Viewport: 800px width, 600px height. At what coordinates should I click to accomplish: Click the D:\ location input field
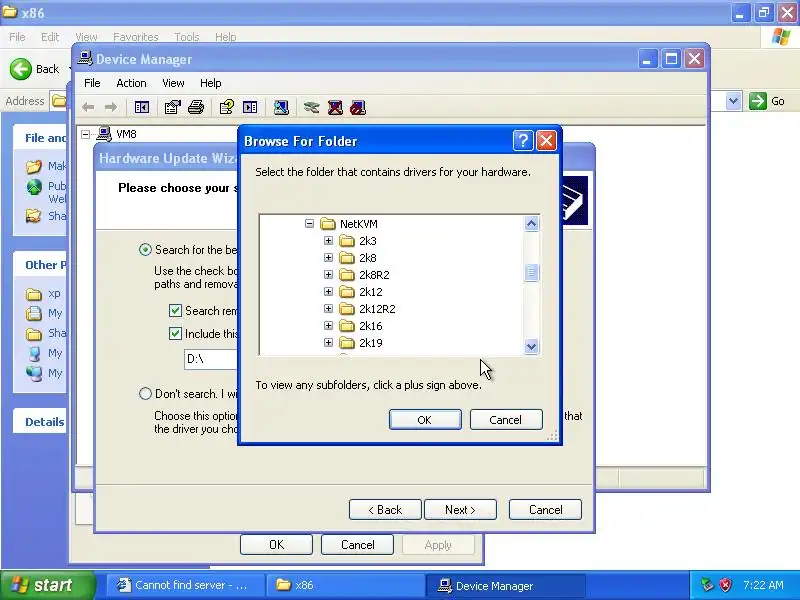pos(211,359)
